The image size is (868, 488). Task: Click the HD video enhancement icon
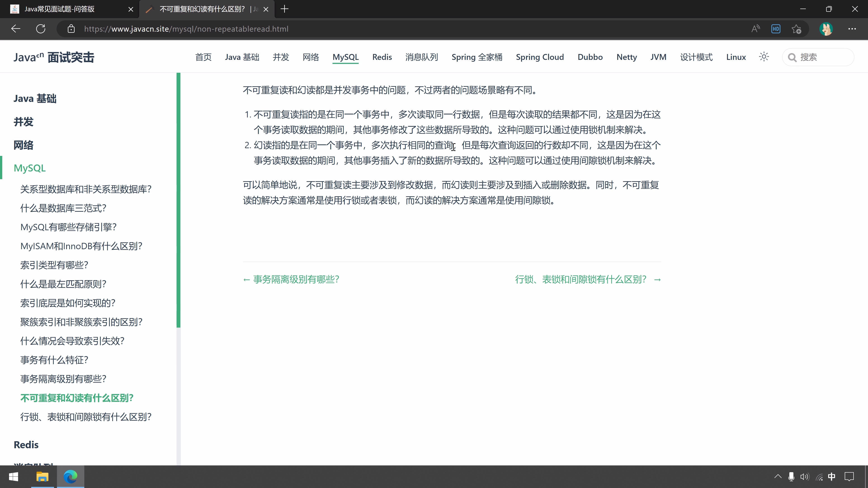pos(775,29)
